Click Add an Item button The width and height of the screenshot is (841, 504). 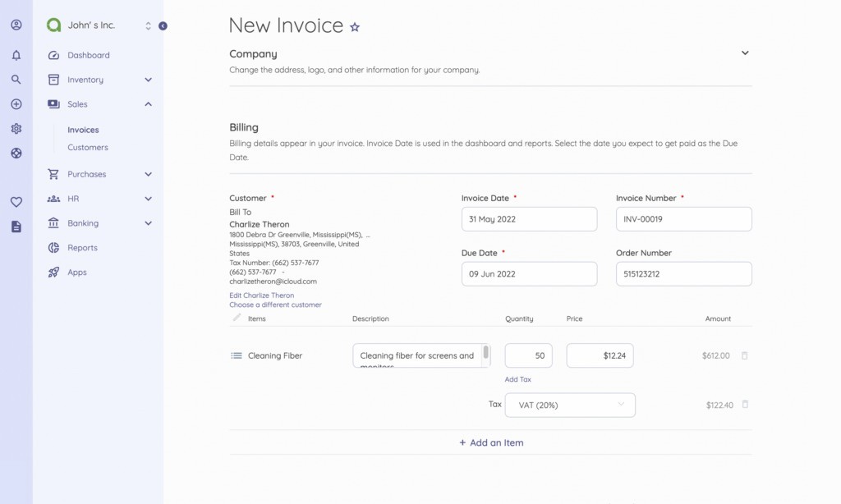click(490, 442)
